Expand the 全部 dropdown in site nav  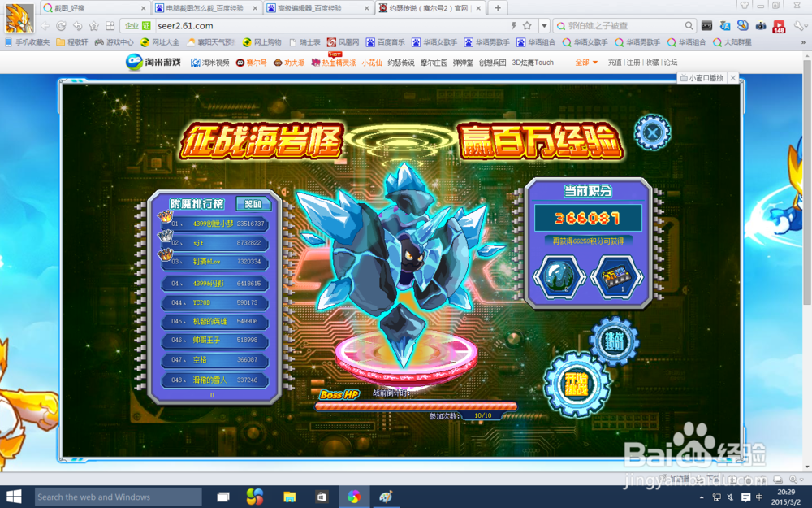pos(586,63)
